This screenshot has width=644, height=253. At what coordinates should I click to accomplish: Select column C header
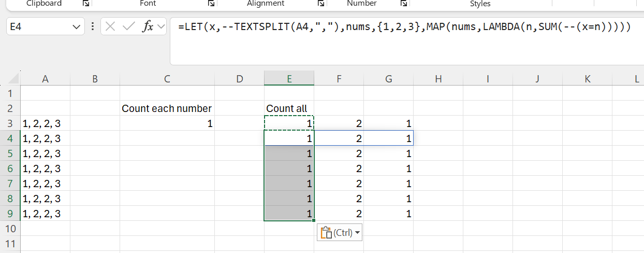click(167, 79)
